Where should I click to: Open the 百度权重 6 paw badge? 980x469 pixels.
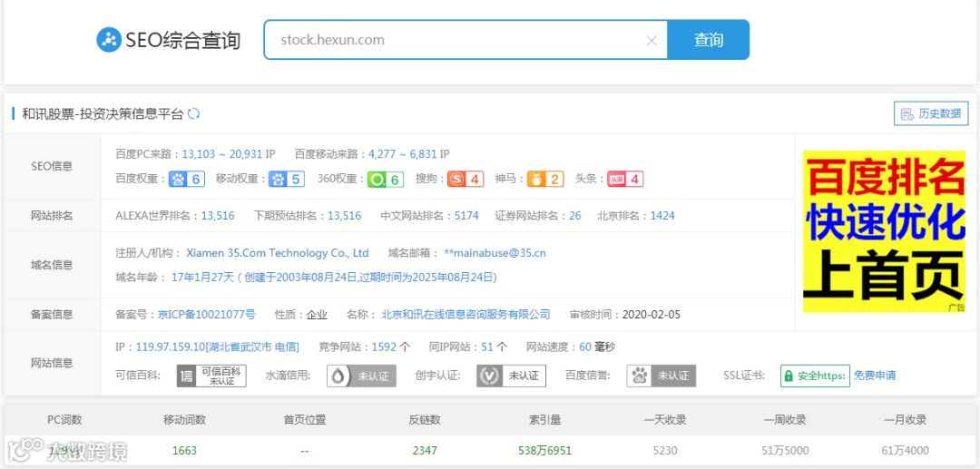click(x=187, y=180)
